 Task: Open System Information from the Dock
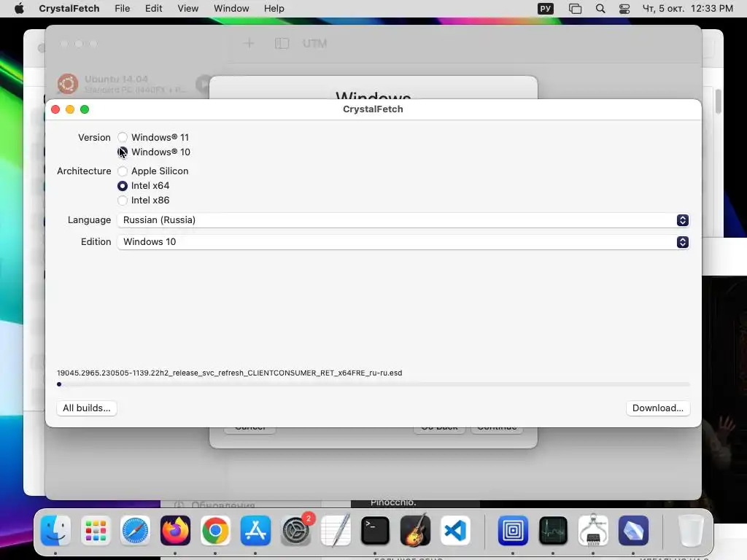point(593,531)
